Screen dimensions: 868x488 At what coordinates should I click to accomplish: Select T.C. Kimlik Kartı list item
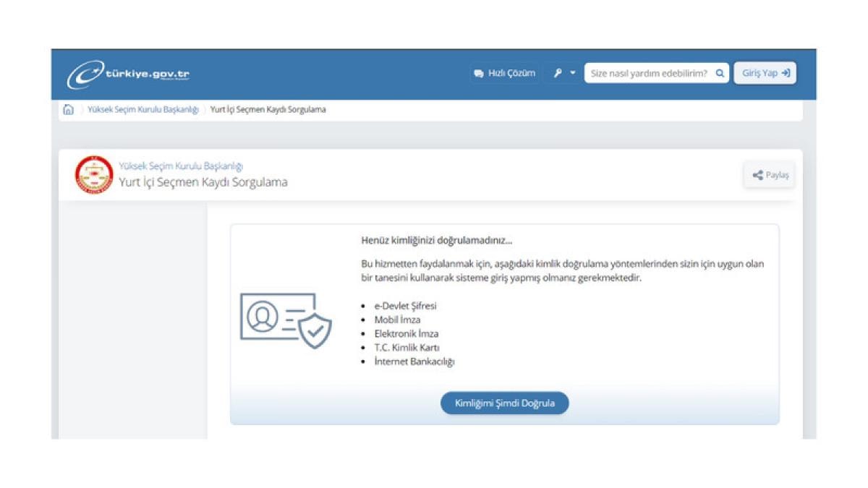point(407,348)
